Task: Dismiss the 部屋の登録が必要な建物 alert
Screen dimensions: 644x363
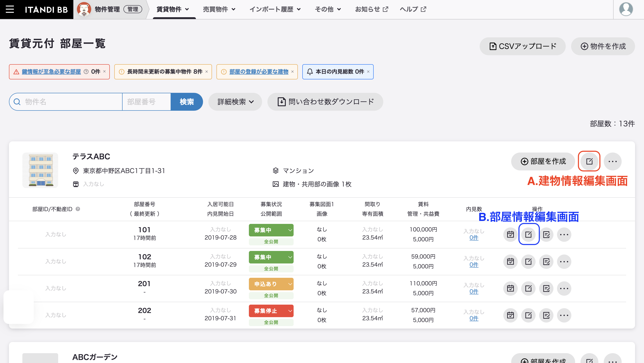Action: 292,72
